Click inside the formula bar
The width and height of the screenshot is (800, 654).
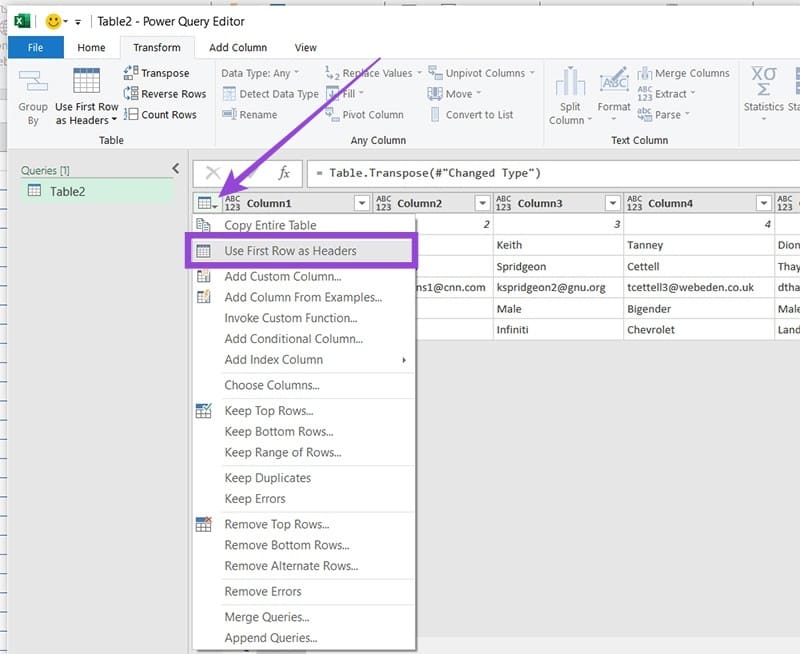tap(500, 172)
